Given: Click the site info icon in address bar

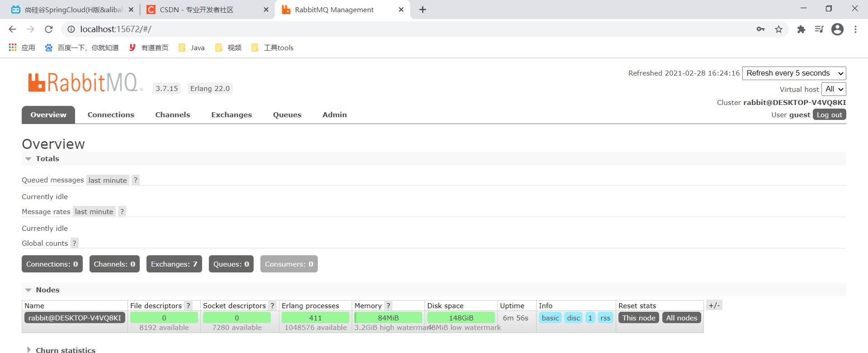Looking at the screenshot, I should point(71,29).
